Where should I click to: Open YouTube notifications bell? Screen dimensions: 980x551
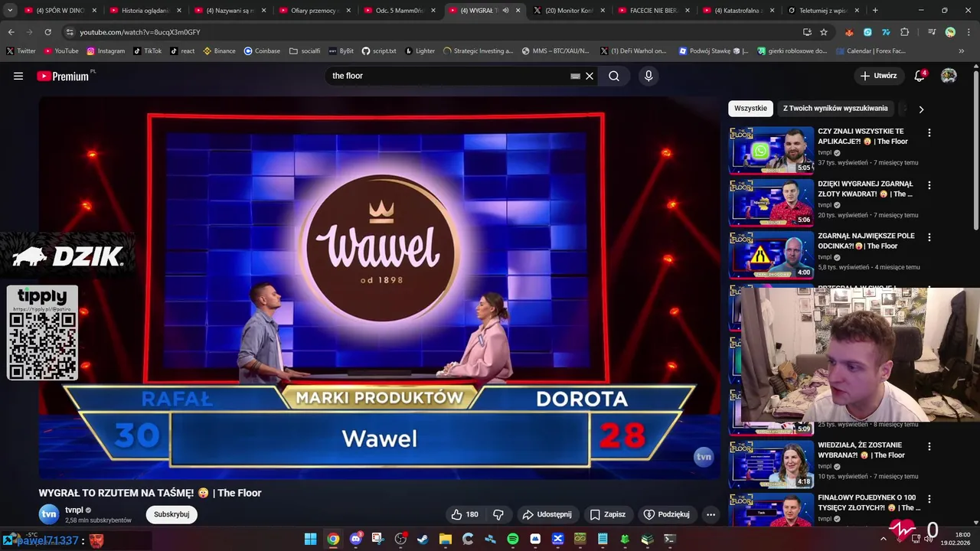920,76
